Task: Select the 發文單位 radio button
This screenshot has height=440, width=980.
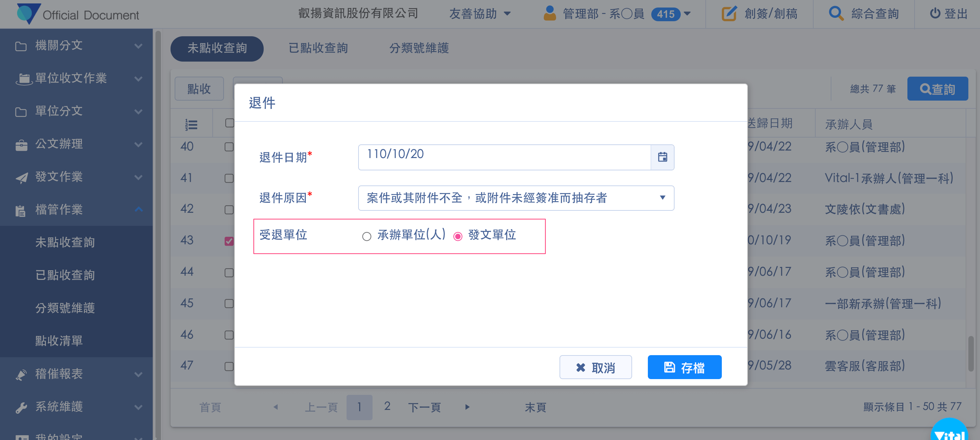Action: pyautogui.click(x=458, y=236)
